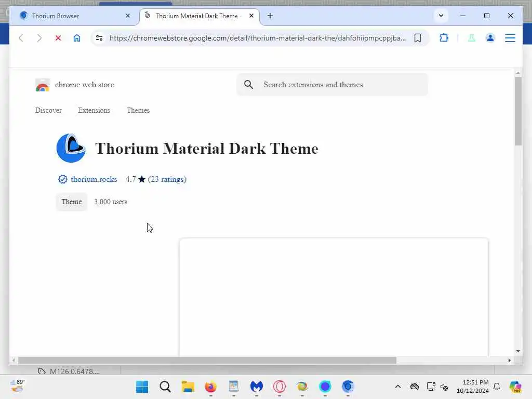
Task: Click the scroll right arrow
Action: pyautogui.click(x=509, y=361)
